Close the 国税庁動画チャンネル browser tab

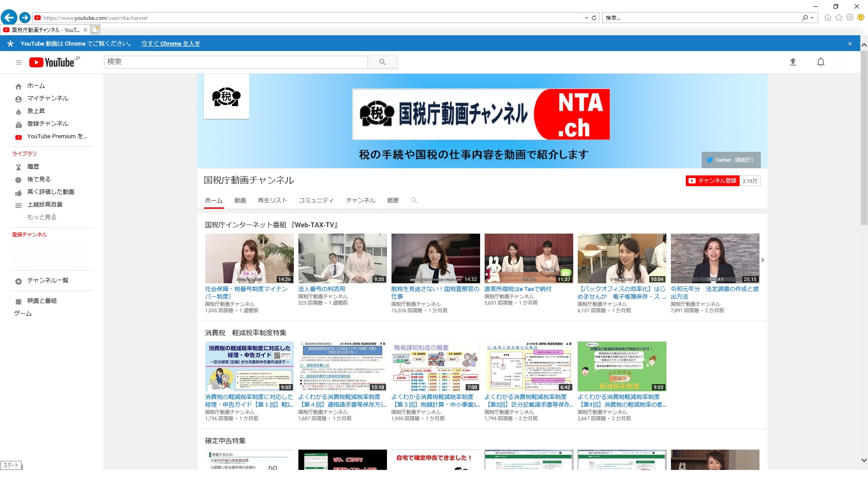point(85,30)
